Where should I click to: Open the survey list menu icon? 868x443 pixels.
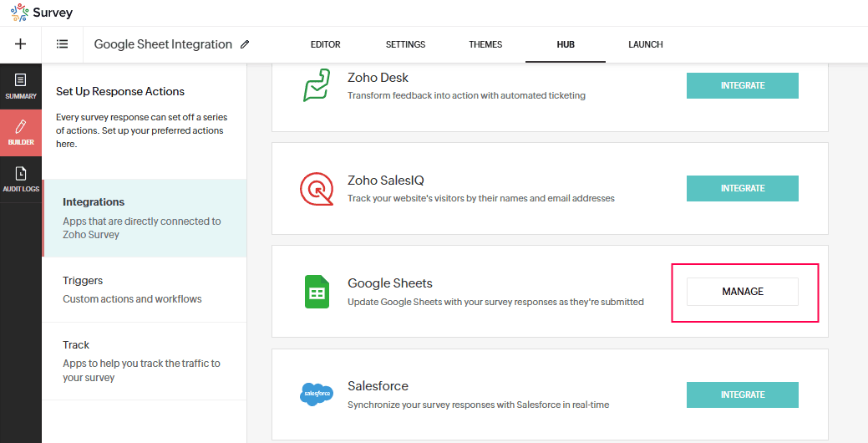(x=63, y=44)
